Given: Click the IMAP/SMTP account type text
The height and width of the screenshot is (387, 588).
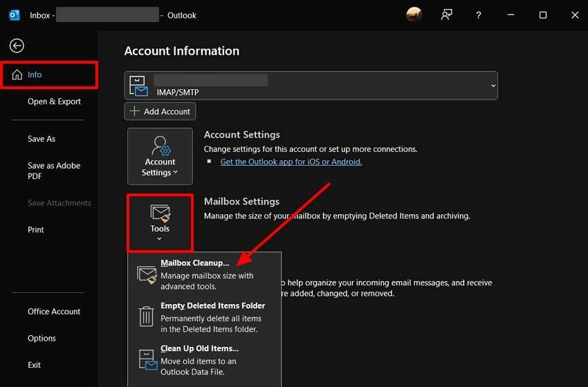Looking at the screenshot, I should tap(178, 92).
